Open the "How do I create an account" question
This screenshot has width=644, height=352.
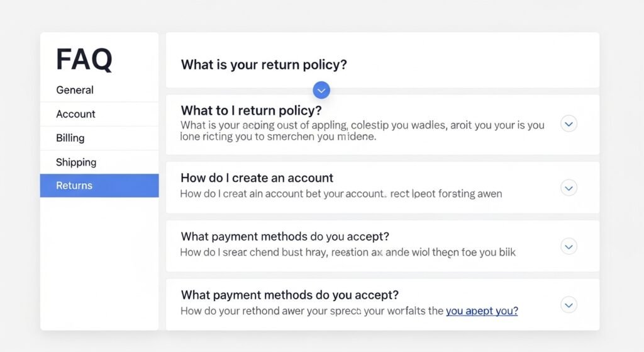point(257,178)
